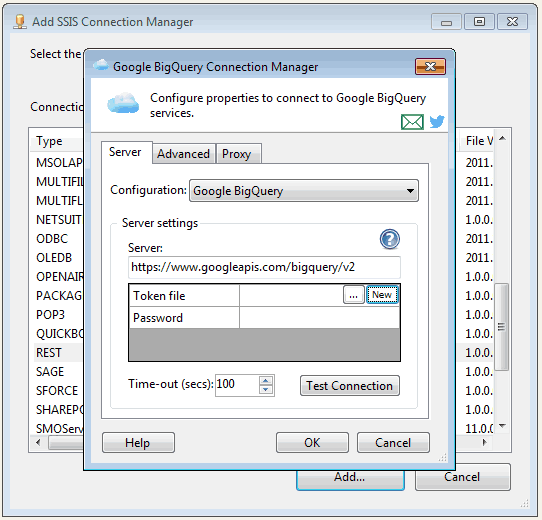
Task: Select the OLEDB connection type row
Action: (58, 258)
